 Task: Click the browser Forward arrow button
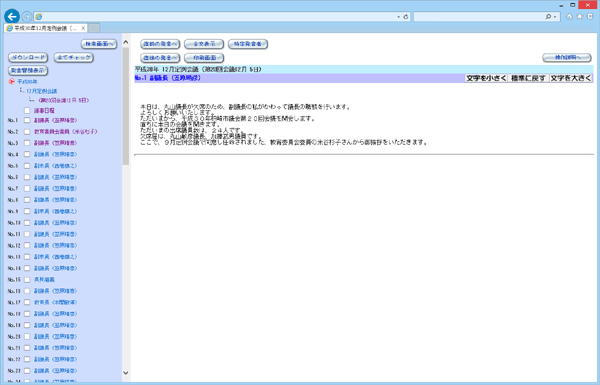27,16
